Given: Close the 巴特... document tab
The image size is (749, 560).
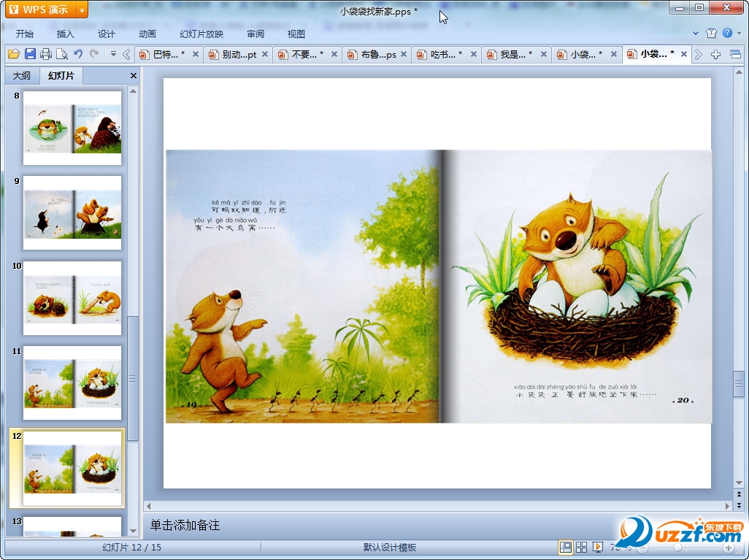Looking at the screenshot, I should (x=196, y=55).
